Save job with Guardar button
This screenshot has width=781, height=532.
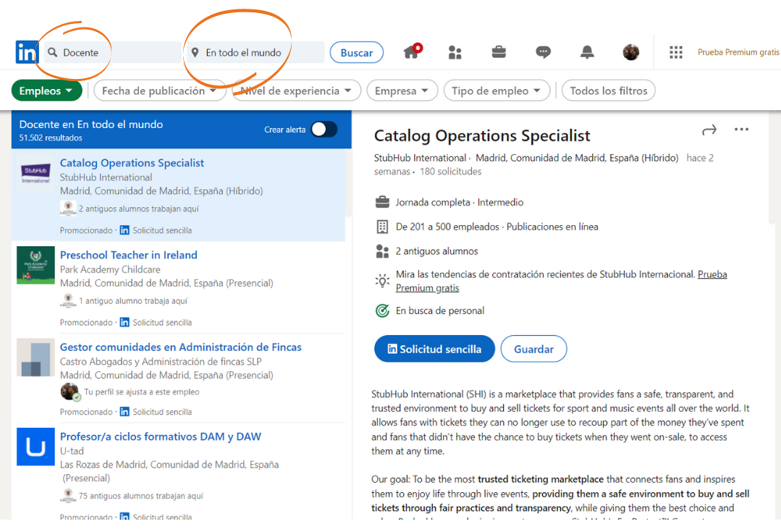(533, 349)
